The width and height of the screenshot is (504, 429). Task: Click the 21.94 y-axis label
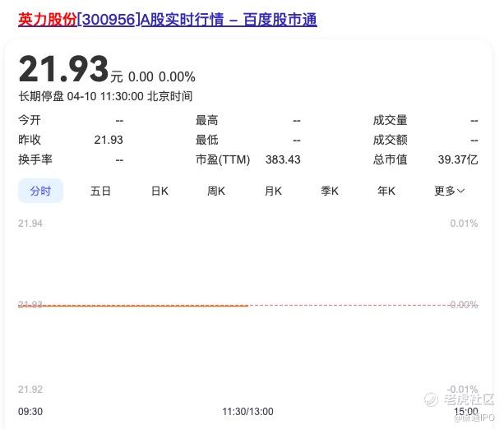(x=30, y=224)
